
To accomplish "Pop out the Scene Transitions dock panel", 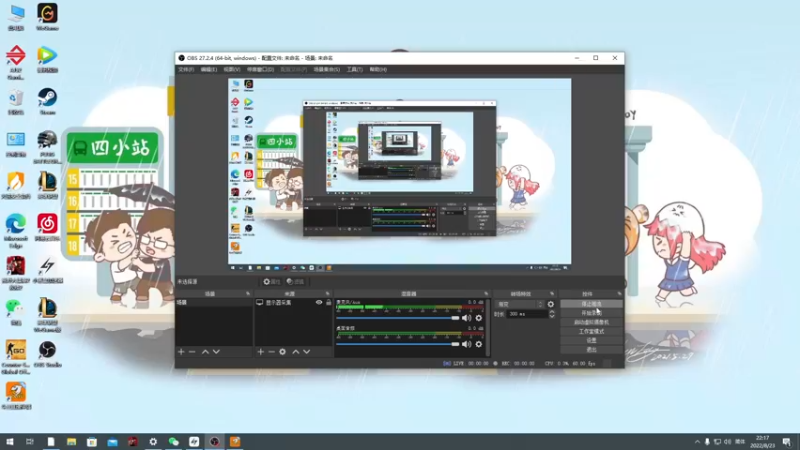I will click(552, 294).
